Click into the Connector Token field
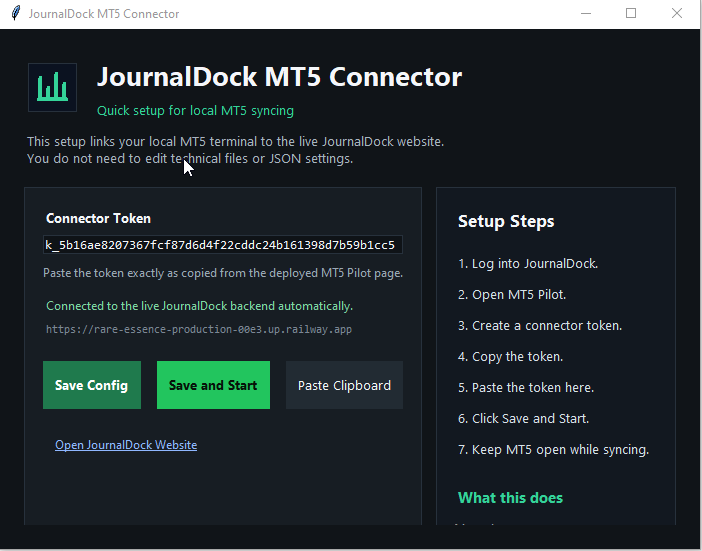 pyautogui.click(x=223, y=245)
